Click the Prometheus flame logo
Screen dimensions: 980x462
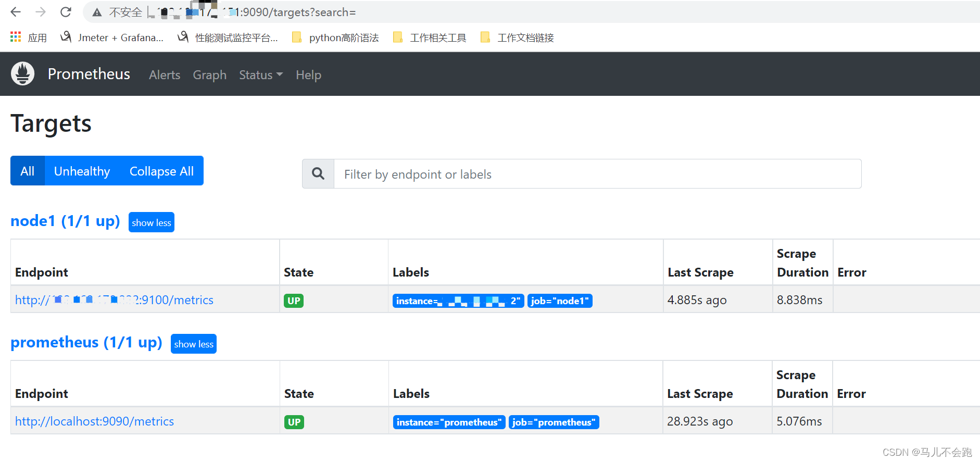click(x=22, y=74)
